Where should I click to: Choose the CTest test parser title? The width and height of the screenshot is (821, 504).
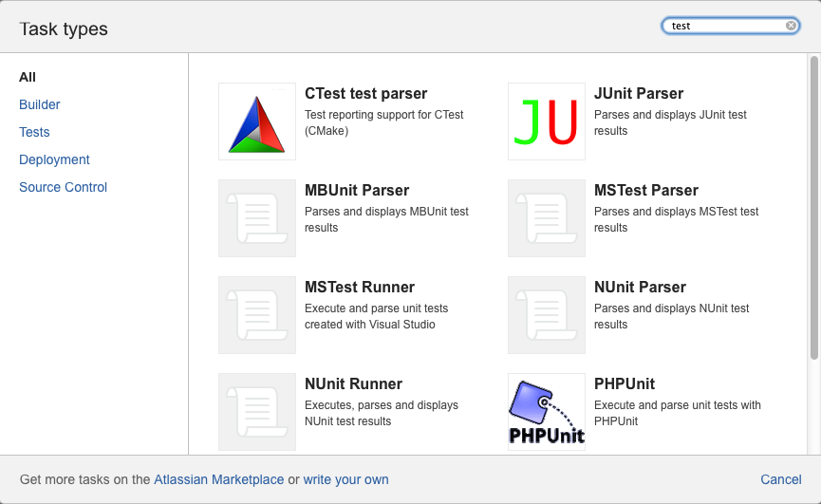[366, 94]
